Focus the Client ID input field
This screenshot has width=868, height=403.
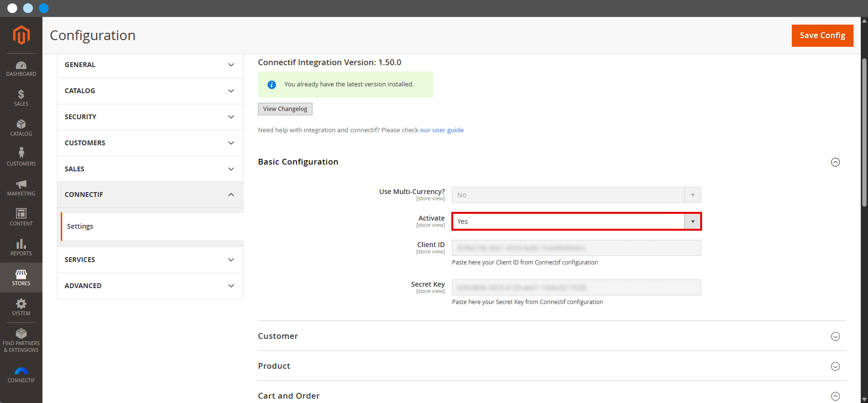pyautogui.click(x=576, y=248)
